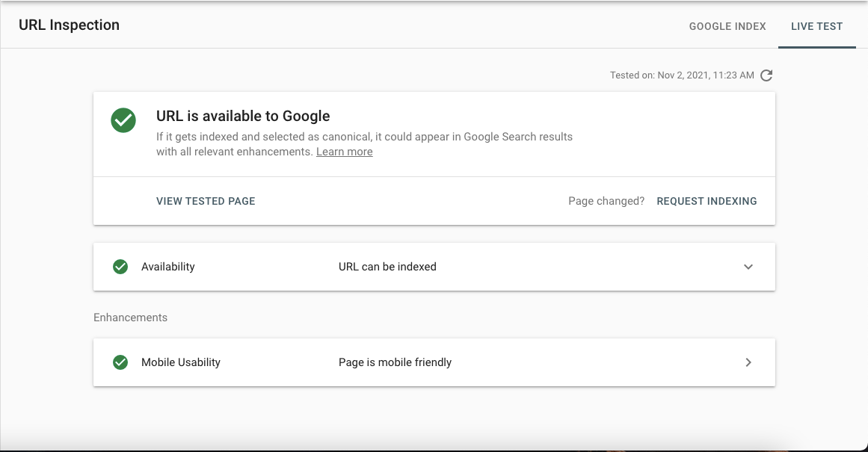Click the refresh icon to rerun the live test
Screen dimensions: 868x452
tap(766, 75)
